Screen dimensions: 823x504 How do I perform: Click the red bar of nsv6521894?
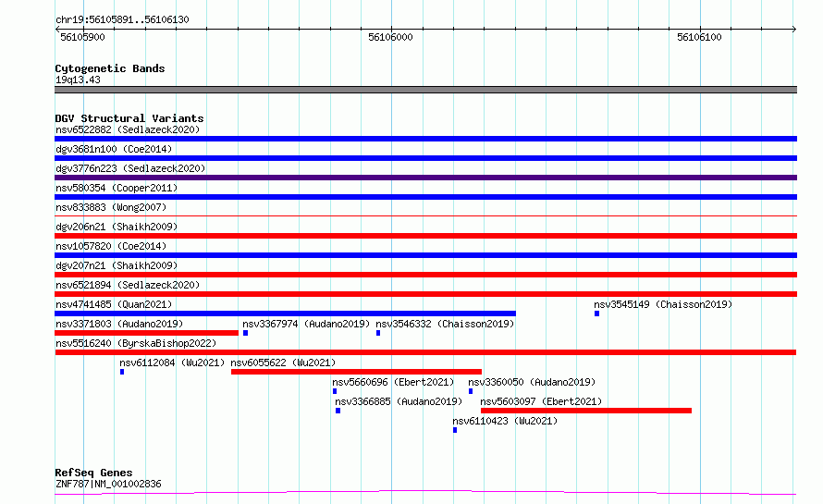[425, 294]
